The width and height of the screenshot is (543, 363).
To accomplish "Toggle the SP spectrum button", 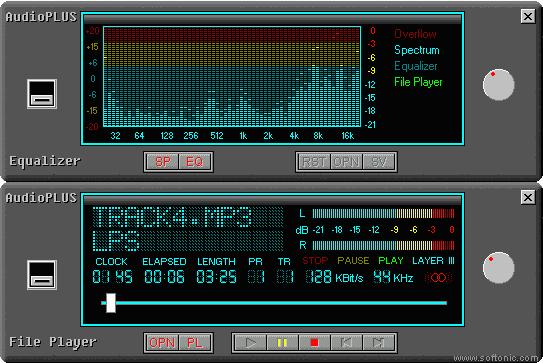I will (x=162, y=162).
